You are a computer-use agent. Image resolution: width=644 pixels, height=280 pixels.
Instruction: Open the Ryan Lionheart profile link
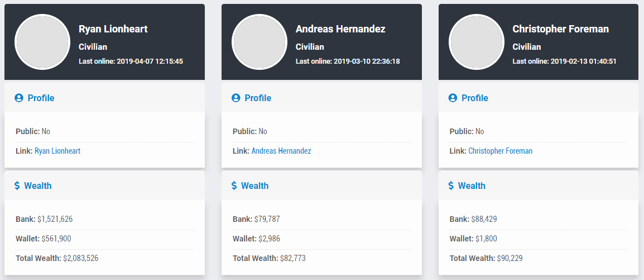click(57, 151)
